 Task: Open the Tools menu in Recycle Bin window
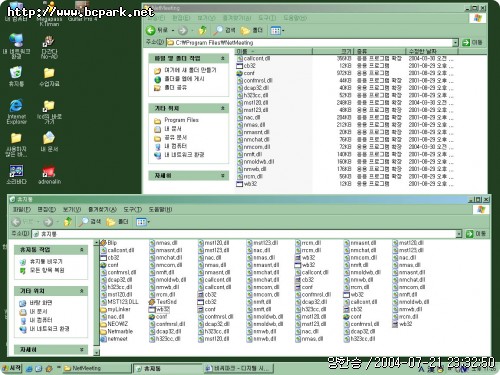(x=132, y=210)
